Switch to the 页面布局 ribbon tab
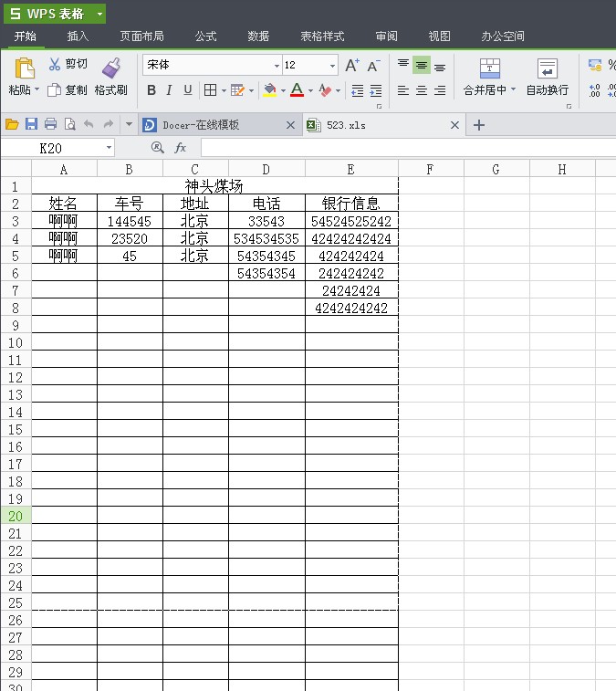Viewport: 616px width, 691px height. click(x=141, y=37)
